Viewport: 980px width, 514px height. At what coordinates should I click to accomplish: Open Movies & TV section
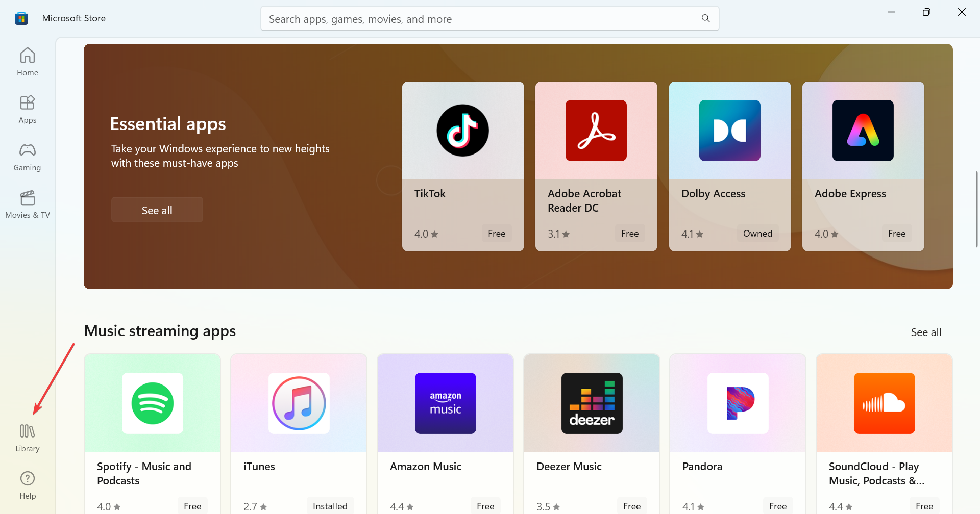click(x=28, y=204)
